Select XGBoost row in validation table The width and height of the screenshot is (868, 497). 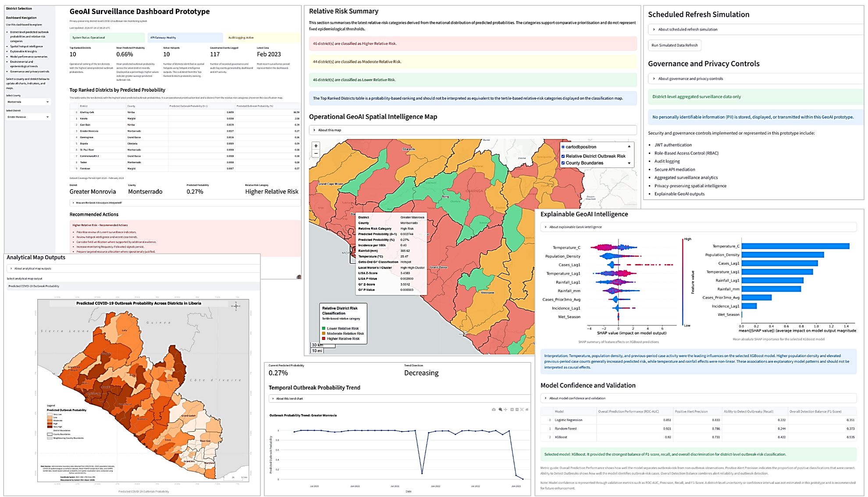click(698, 437)
